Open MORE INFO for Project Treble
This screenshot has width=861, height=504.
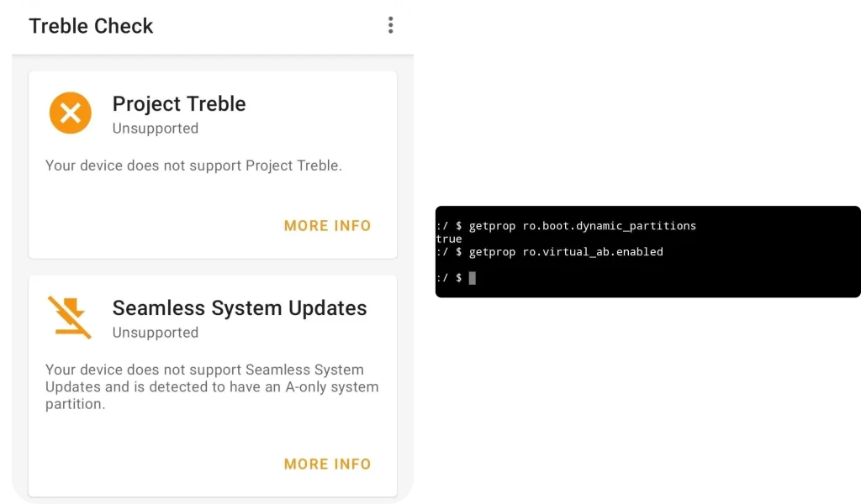[327, 226]
